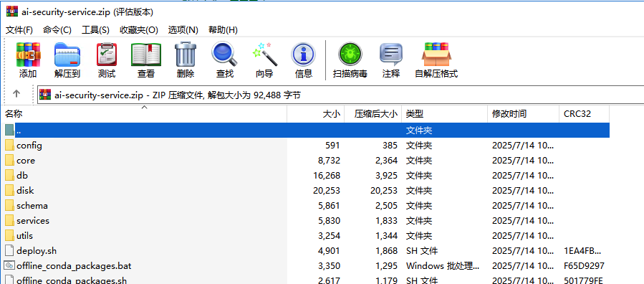The height and width of the screenshot is (284, 644).
Task: Select the config folder name
Action: 29,145
